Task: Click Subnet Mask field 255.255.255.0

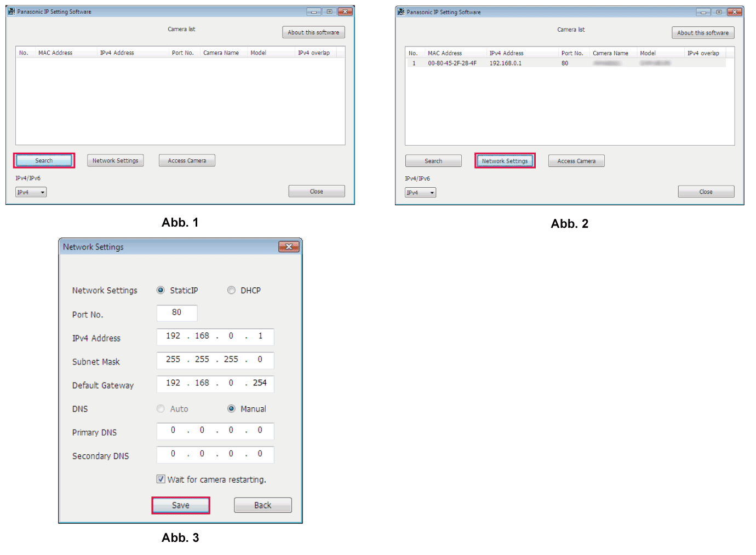Action: 215,360
